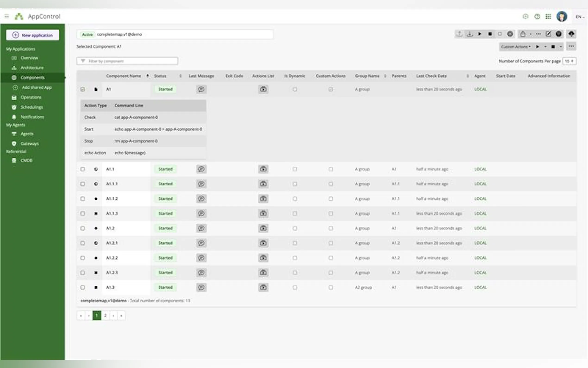Expand the EN language selector
The height and width of the screenshot is (368, 588).
(x=580, y=17)
